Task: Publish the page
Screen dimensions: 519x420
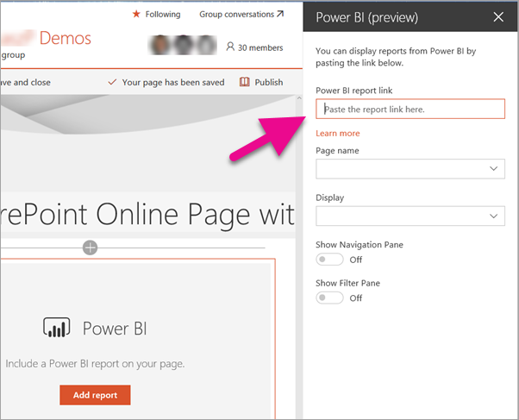Action: coord(268,82)
